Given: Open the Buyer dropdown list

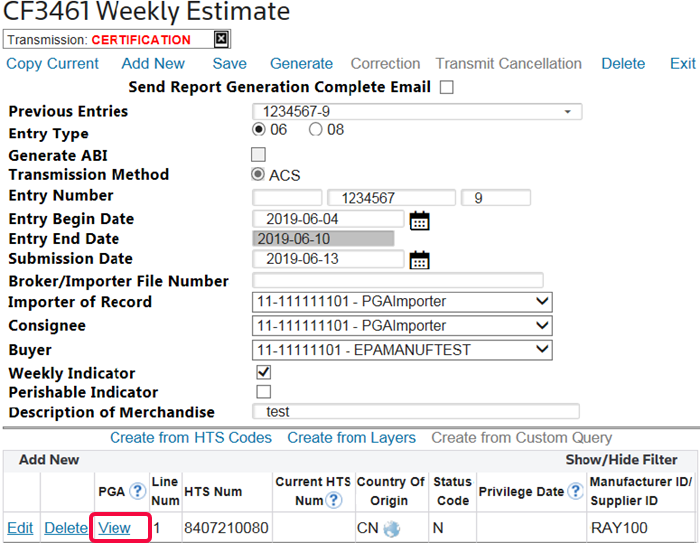Looking at the screenshot, I should click(x=403, y=350).
